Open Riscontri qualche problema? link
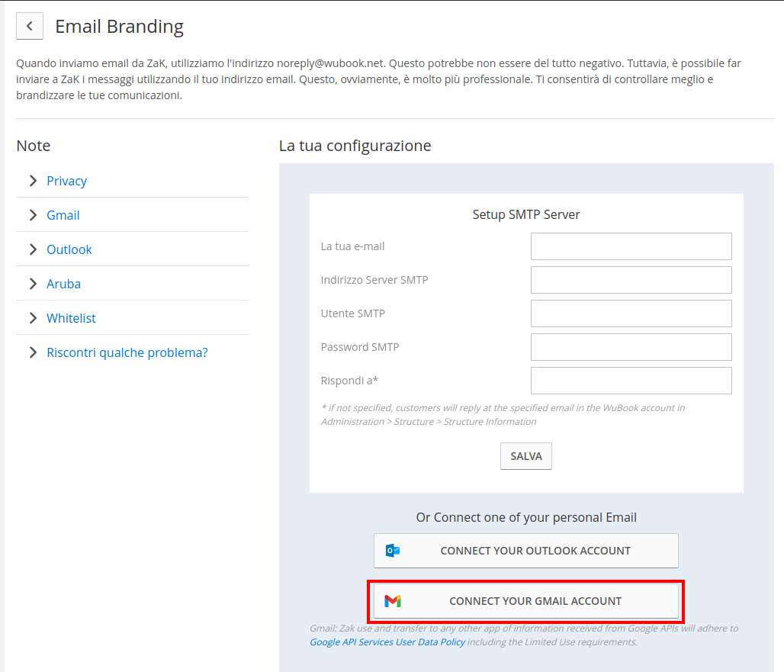Image resolution: width=784 pixels, height=672 pixels. [x=127, y=352]
